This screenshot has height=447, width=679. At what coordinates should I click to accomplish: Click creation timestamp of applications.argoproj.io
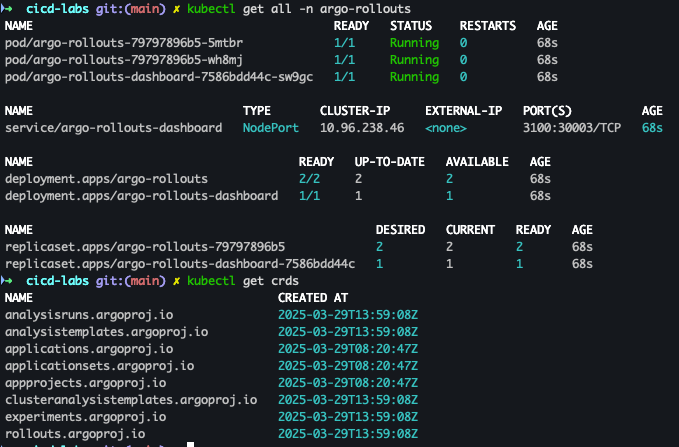(x=348, y=349)
